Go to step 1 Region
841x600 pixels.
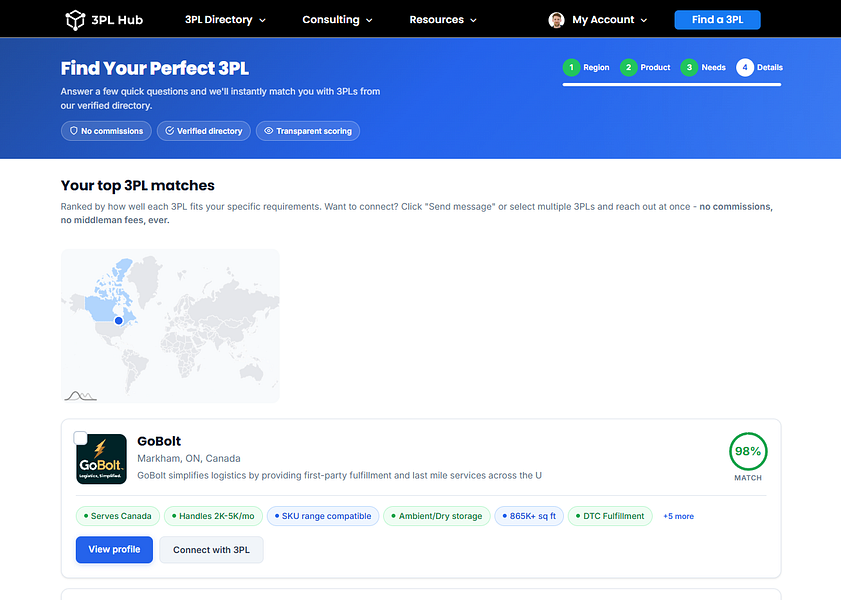tap(586, 68)
